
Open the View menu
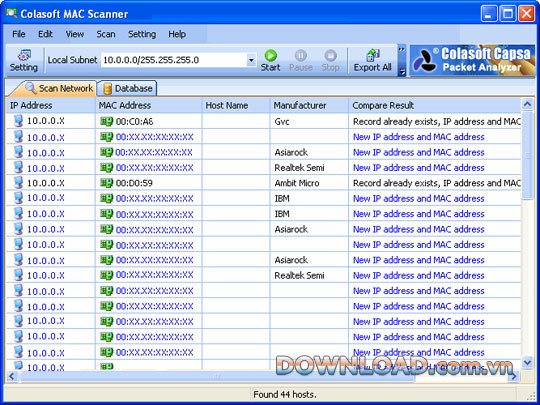75,34
